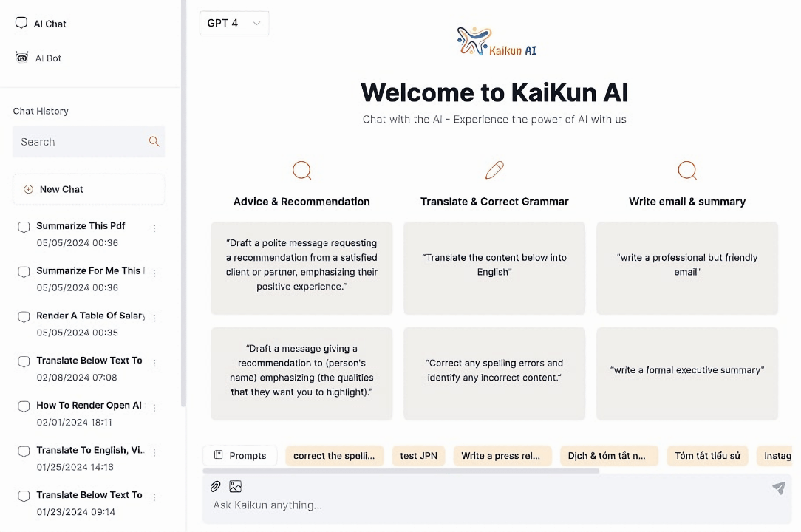This screenshot has height=532, width=801.
Task: Send message with the paper plane icon
Action: (x=779, y=488)
